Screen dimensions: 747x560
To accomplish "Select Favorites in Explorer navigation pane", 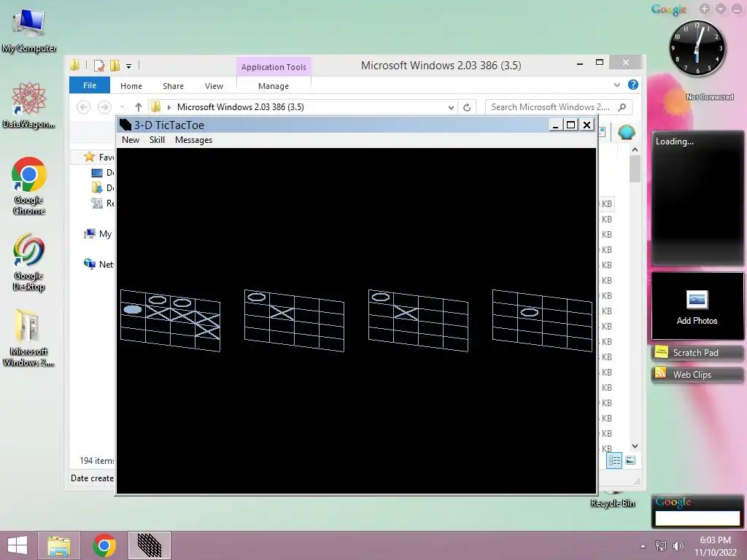I will point(99,157).
